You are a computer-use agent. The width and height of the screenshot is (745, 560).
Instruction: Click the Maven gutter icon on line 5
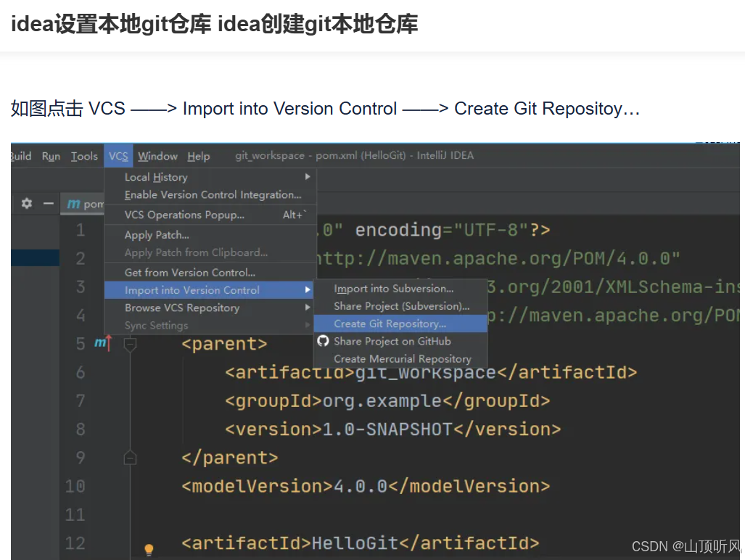tap(103, 342)
